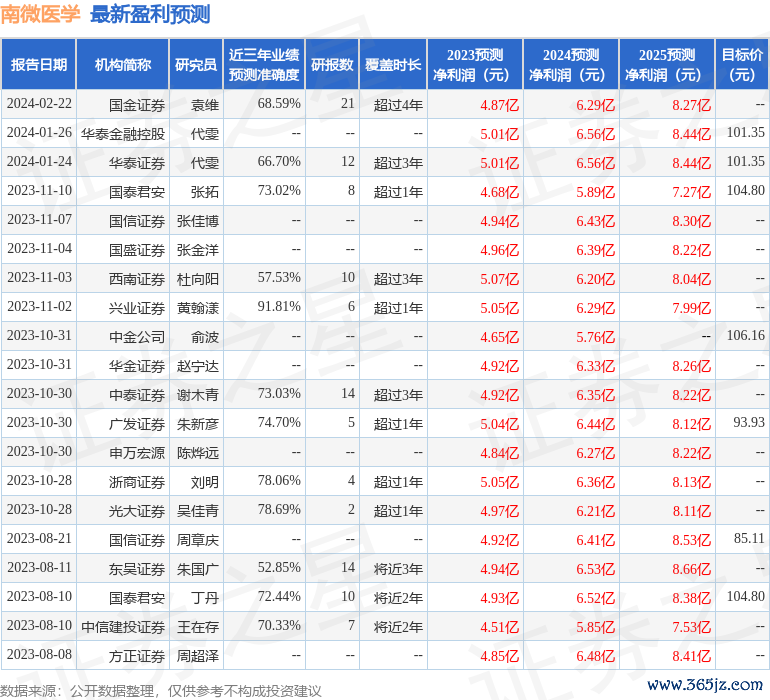Click analyst name 黄翰漾
This screenshot has width=770, height=700.
tap(198, 308)
